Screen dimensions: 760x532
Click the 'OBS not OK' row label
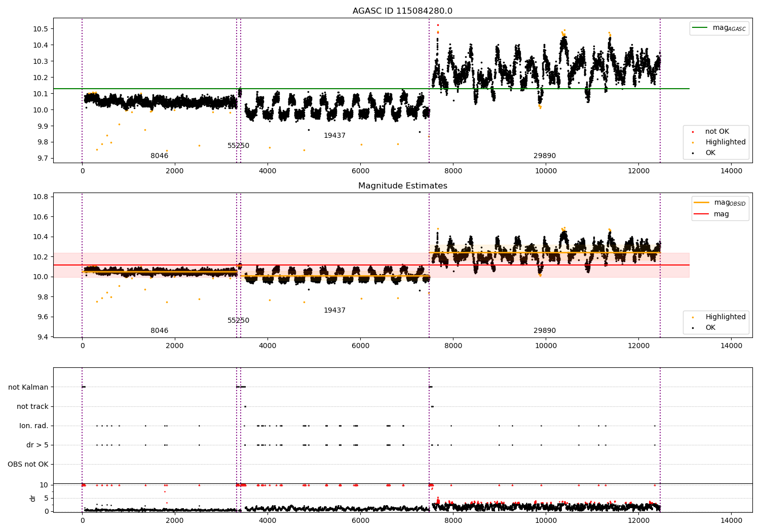click(x=28, y=465)
